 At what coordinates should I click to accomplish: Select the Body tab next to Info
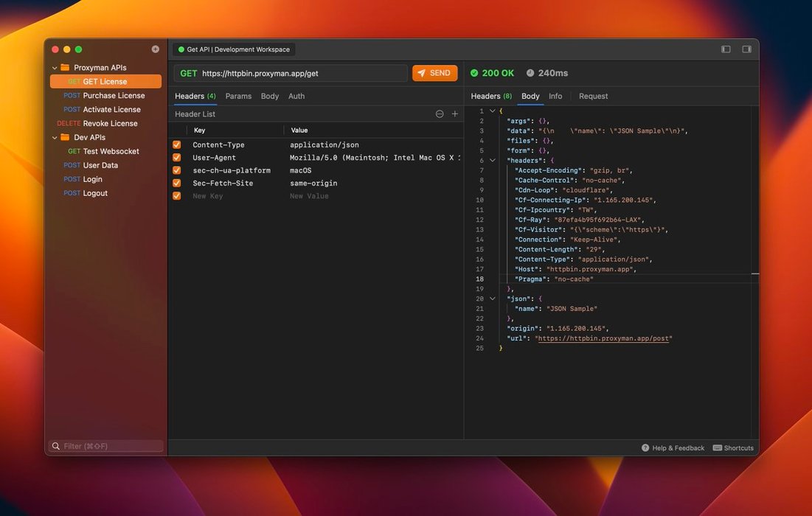[x=530, y=97]
